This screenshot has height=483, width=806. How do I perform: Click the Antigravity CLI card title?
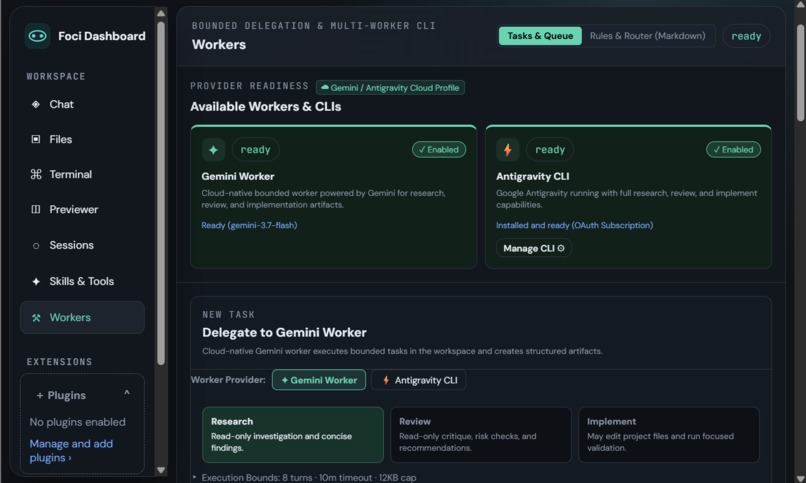point(533,176)
